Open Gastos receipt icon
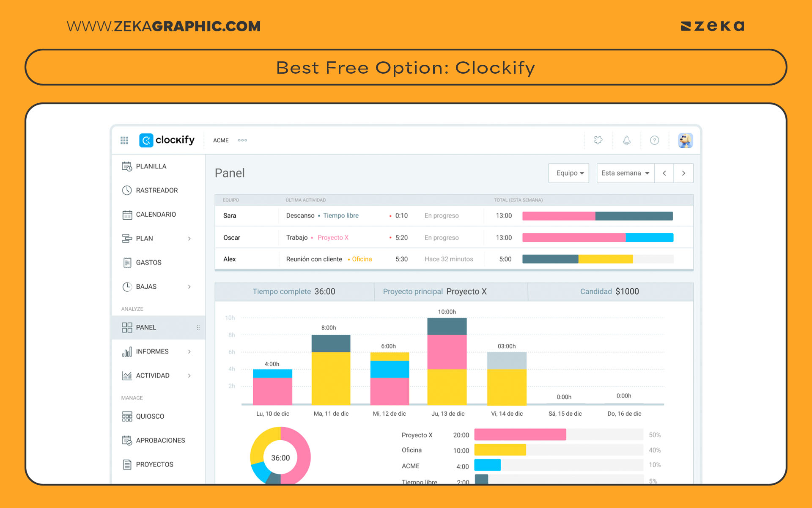 (x=127, y=262)
